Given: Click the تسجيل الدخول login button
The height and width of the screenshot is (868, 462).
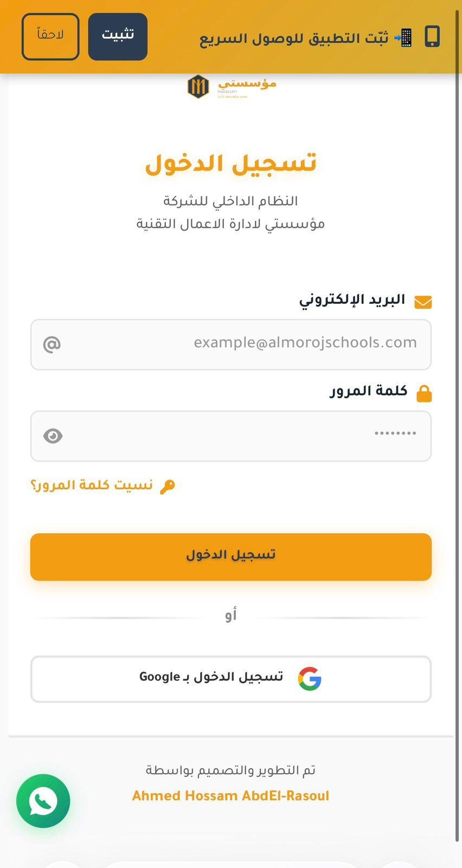Looking at the screenshot, I should pyautogui.click(x=230, y=557).
